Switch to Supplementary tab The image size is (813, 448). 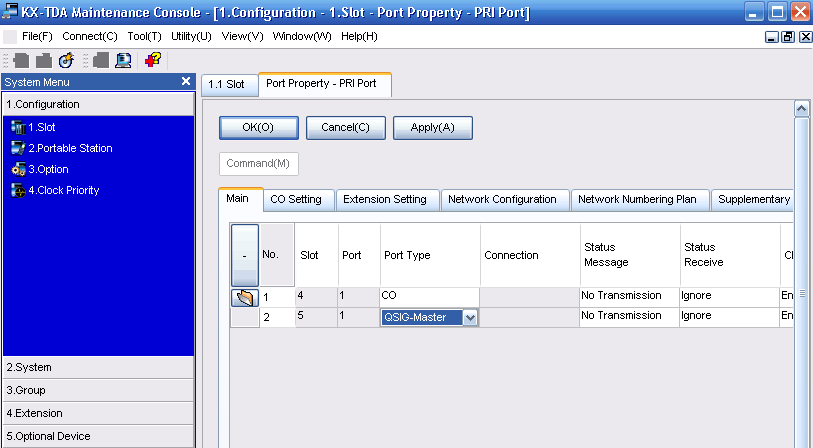click(752, 200)
